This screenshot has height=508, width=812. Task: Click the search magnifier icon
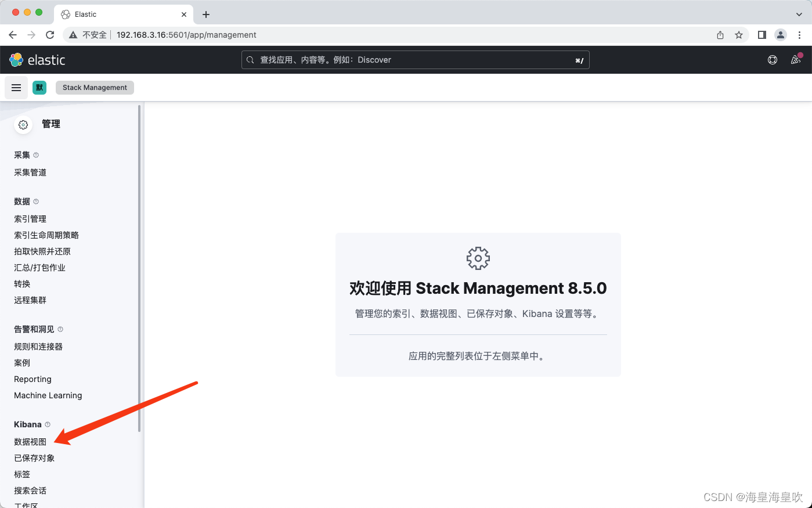click(x=250, y=60)
